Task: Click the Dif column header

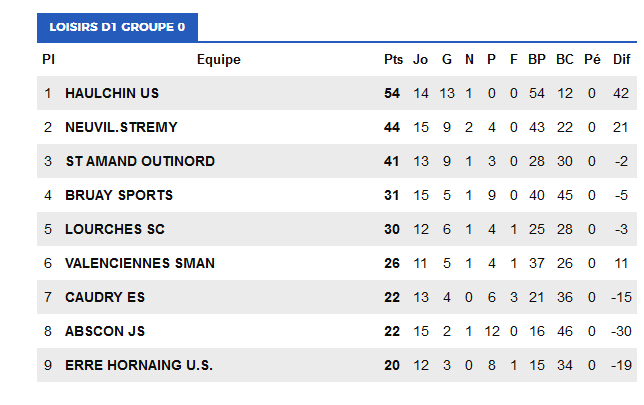Action: pyautogui.click(x=621, y=60)
